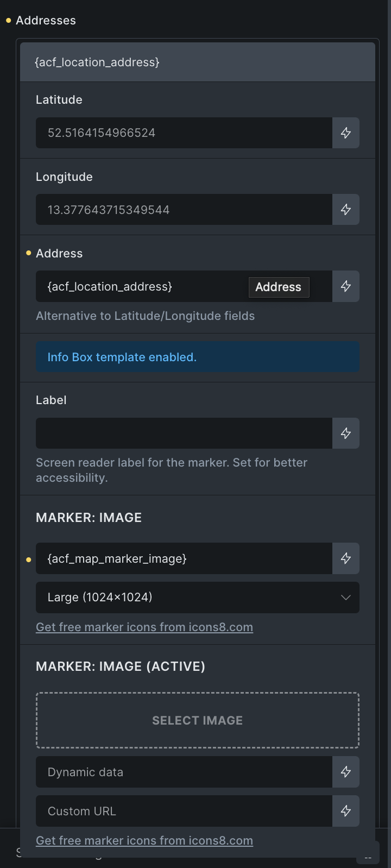Viewport: 391px width, 868px height.
Task: Click the chevron arrow of image size select
Action: 346,597
